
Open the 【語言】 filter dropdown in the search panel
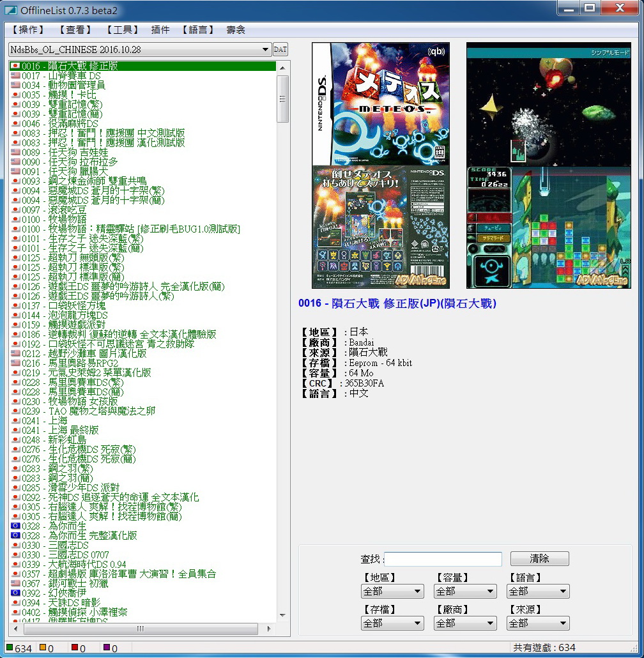pyautogui.click(x=538, y=592)
